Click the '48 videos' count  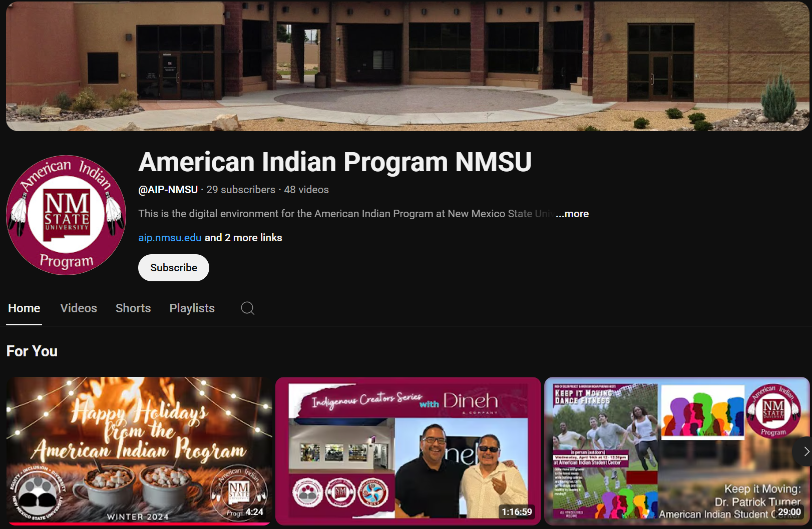click(x=306, y=190)
